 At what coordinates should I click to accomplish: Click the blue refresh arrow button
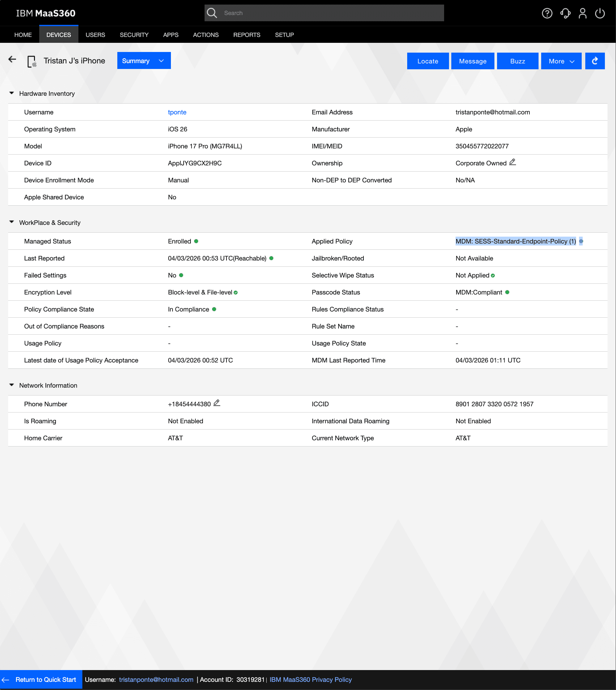pos(595,61)
